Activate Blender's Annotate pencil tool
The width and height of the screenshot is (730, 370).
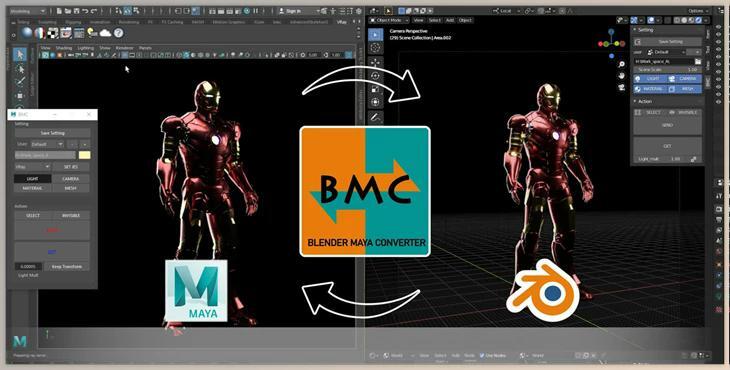coord(376,117)
